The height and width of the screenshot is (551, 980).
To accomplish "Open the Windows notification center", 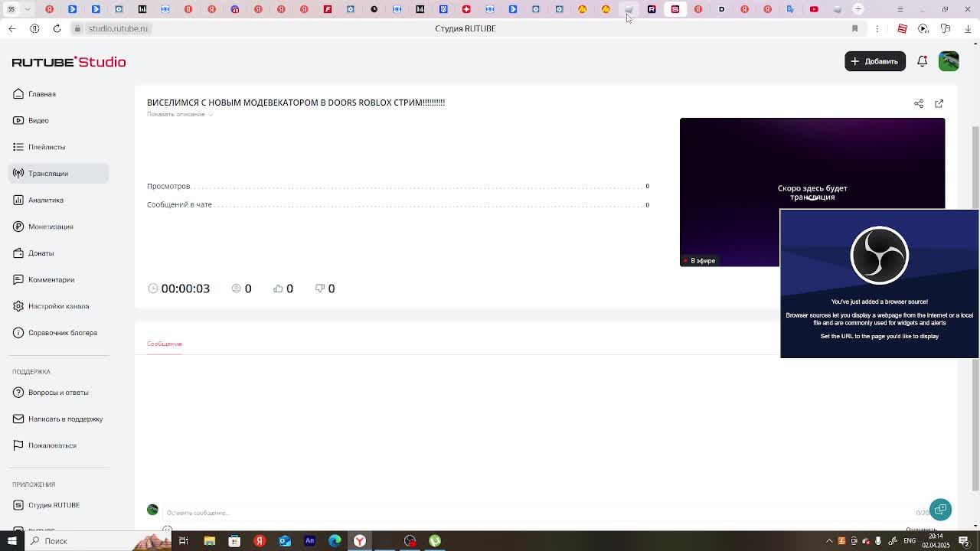I will [x=964, y=541].
